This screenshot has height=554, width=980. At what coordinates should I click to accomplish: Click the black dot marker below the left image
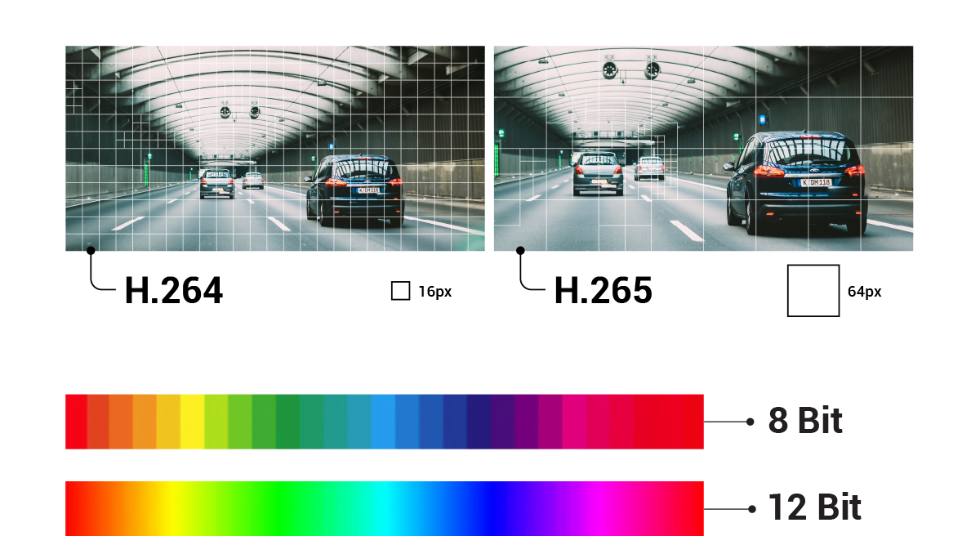[91, 250]
